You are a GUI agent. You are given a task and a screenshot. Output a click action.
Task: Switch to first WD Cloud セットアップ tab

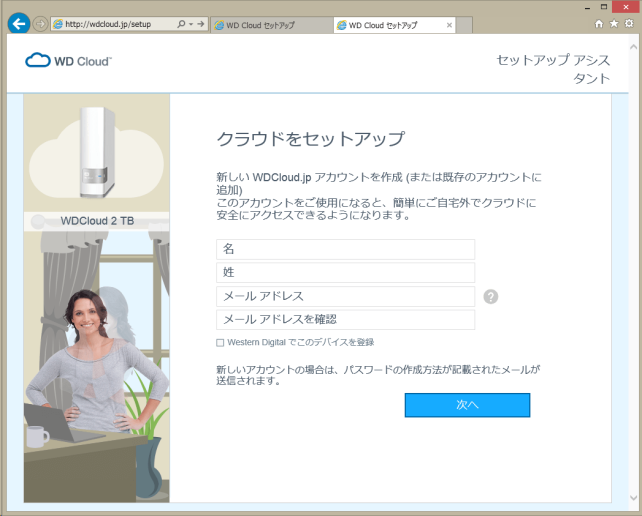coord(272,25)
